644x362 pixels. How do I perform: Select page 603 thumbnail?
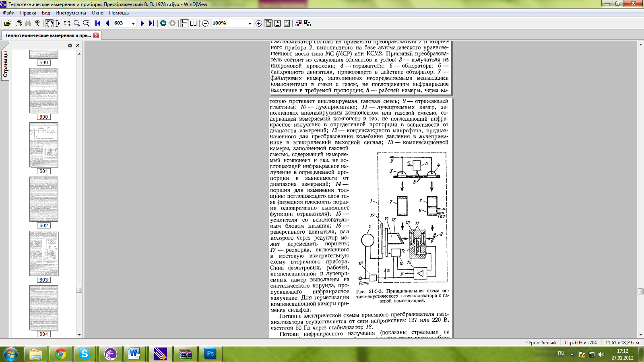pos(43,253)
